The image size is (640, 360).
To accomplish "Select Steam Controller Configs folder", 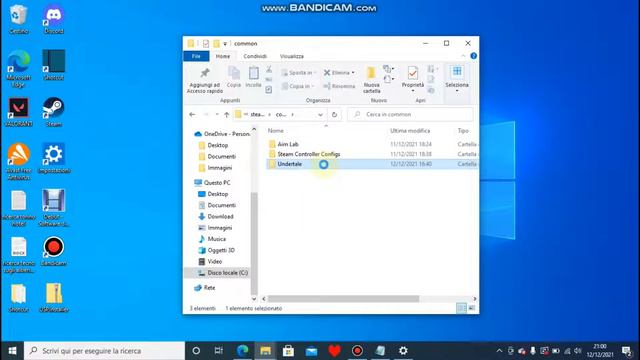I will [x=309, y=154].
